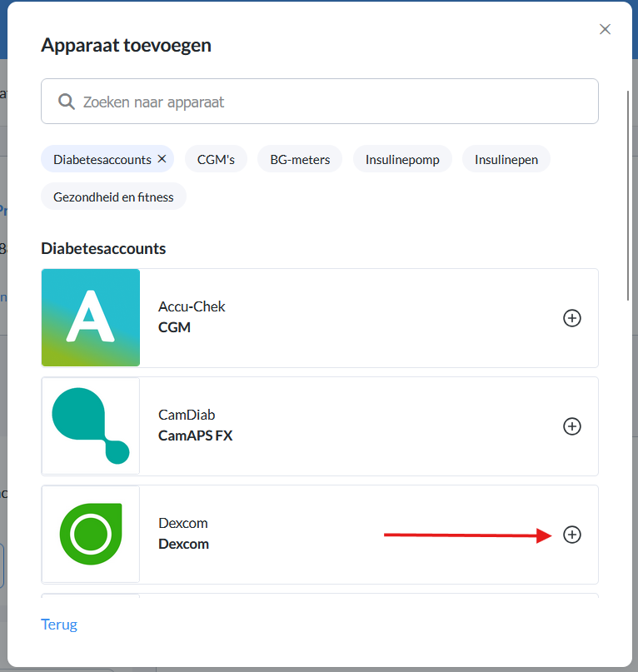Click the search magnifier icon
638x672 pixels.
pos(67,102)
